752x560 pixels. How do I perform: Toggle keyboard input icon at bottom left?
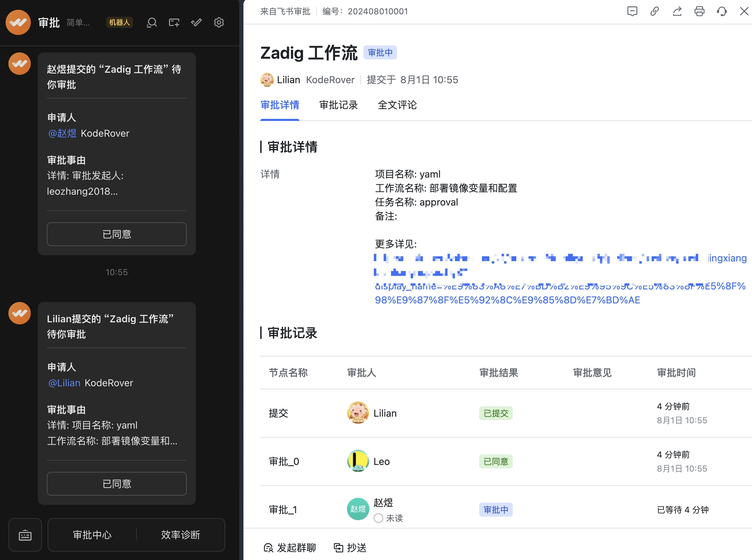25,535
